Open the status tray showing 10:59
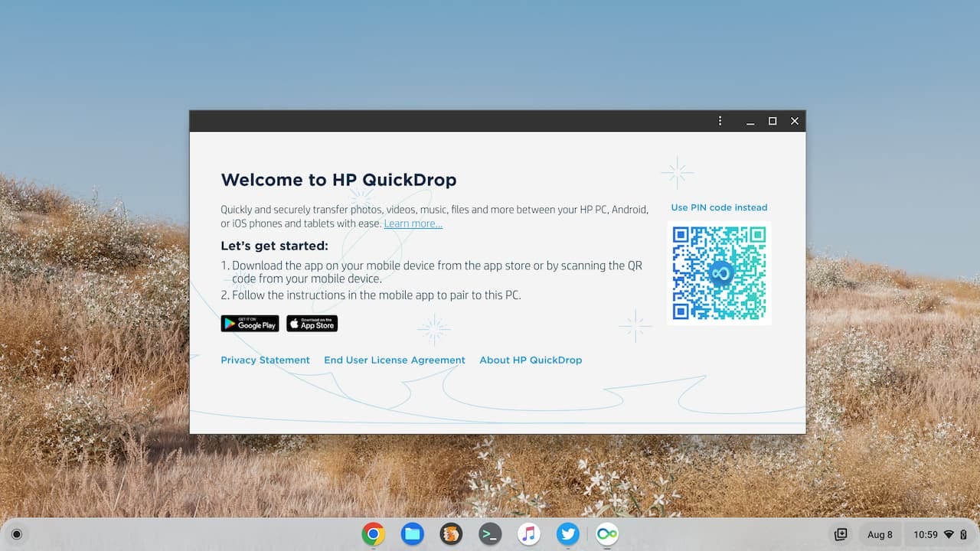The width and height of the screenshot is (980, 551). (940, 534)
